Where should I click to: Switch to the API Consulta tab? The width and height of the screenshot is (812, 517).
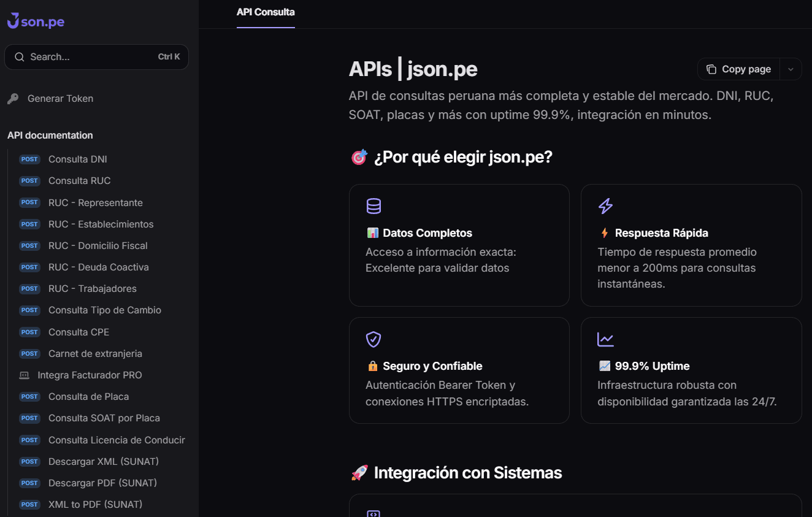[x=266, y=12]
